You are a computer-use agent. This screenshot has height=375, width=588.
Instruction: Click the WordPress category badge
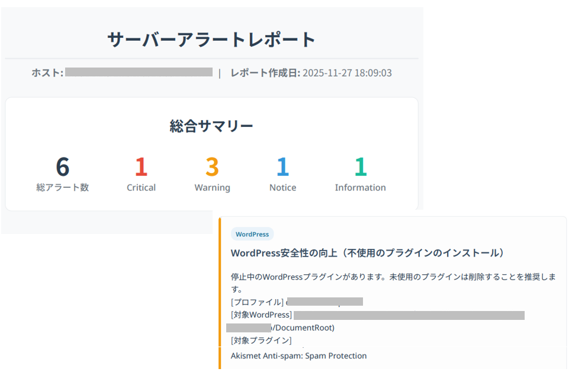[252, 234]
